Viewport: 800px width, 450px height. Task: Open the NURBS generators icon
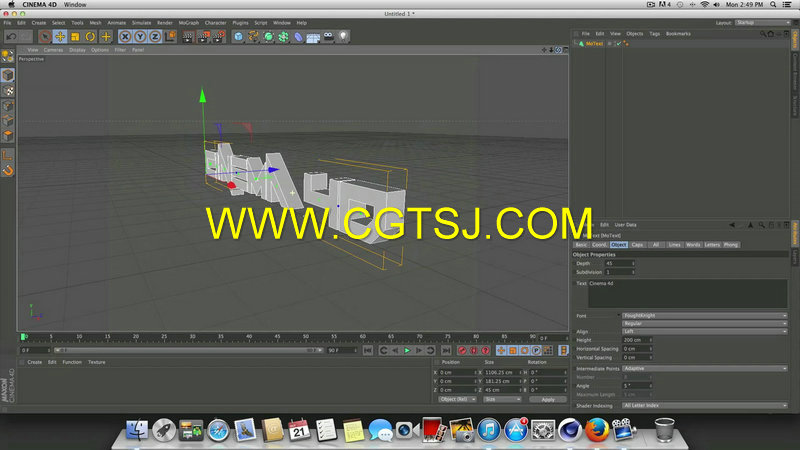[x=268, y=36]
